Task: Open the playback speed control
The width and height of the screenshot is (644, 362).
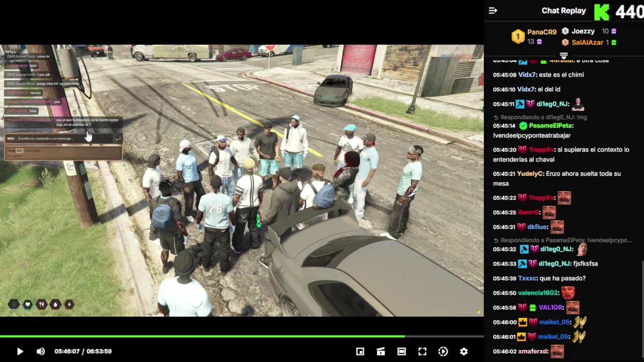Action: 443,351
